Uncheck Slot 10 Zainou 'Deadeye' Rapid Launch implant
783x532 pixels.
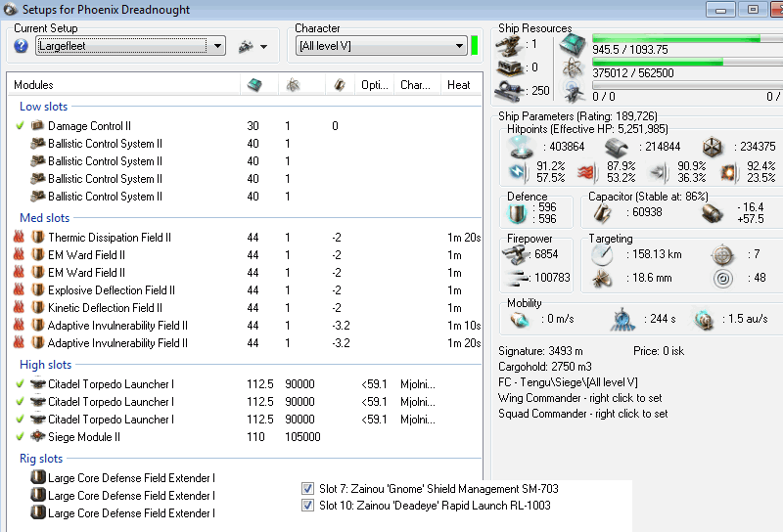tap(308, 506)
